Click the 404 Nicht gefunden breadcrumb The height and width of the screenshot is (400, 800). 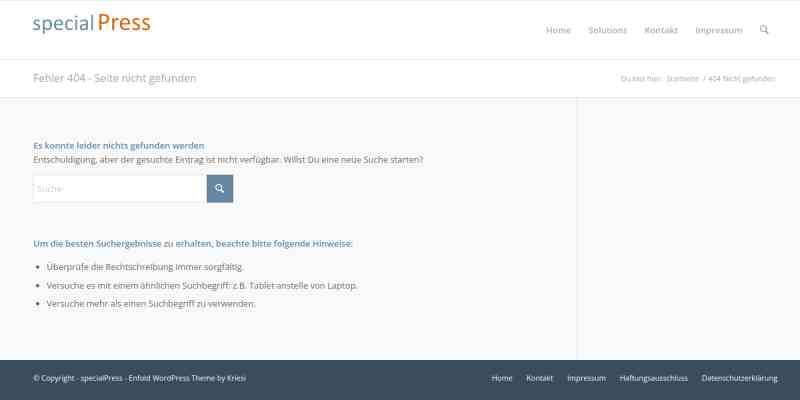click(x=741, y=79)
